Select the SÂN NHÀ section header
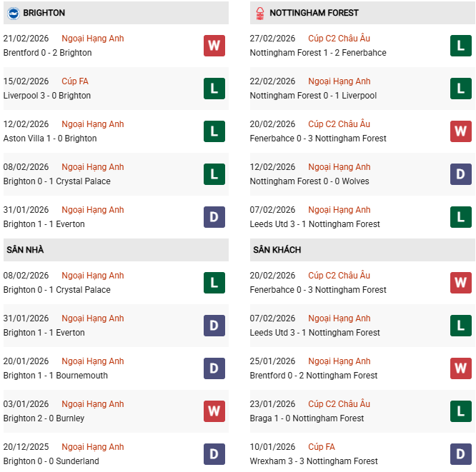This screenshot has width=476, height=472. (x=25, y=250)
